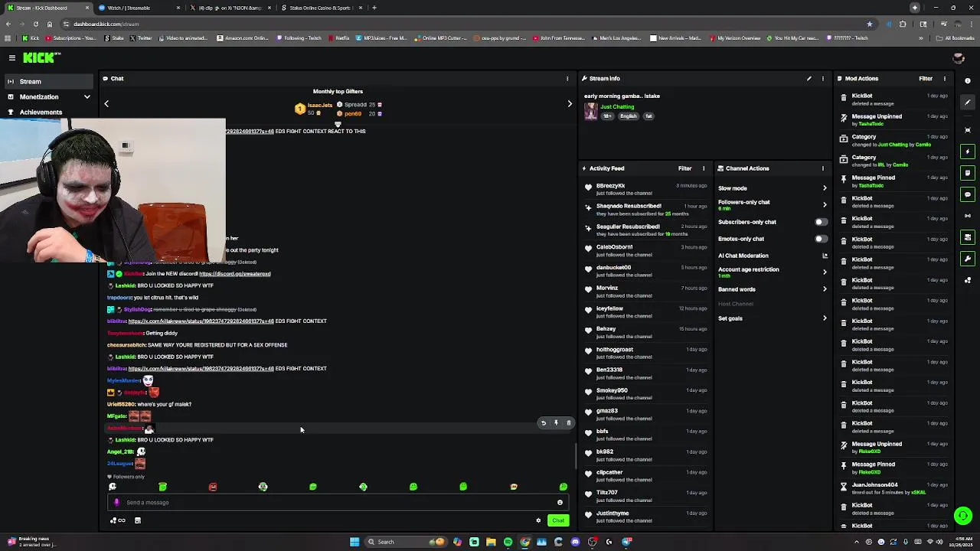Open the shop icon below message box

[x=138, y=520]
